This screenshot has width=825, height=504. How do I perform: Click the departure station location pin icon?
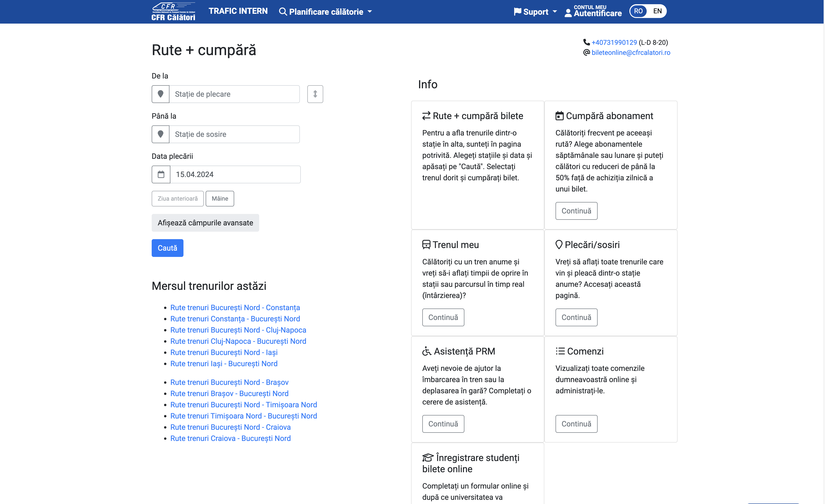point(160,94)
